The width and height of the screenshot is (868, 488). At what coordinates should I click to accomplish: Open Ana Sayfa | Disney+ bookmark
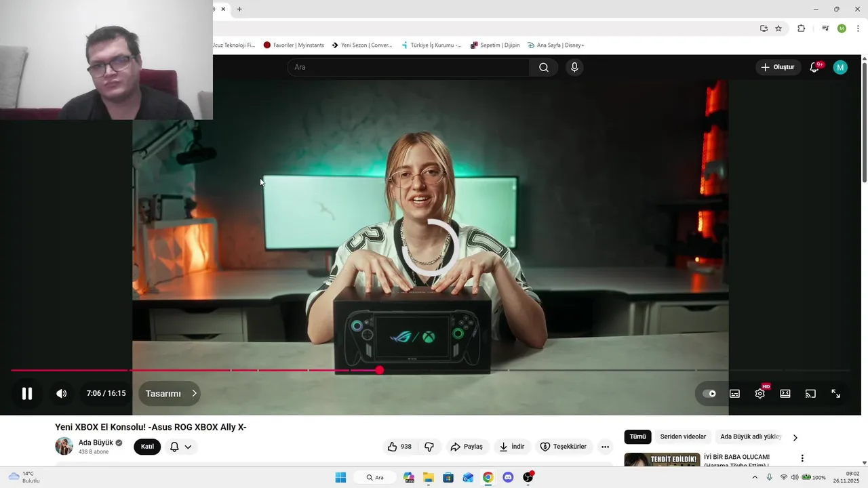click(556, 45)
